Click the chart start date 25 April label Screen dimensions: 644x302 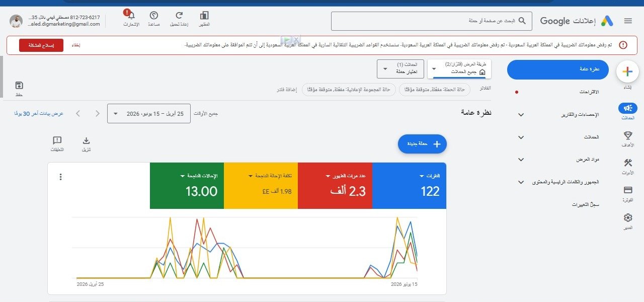point(90,284)
